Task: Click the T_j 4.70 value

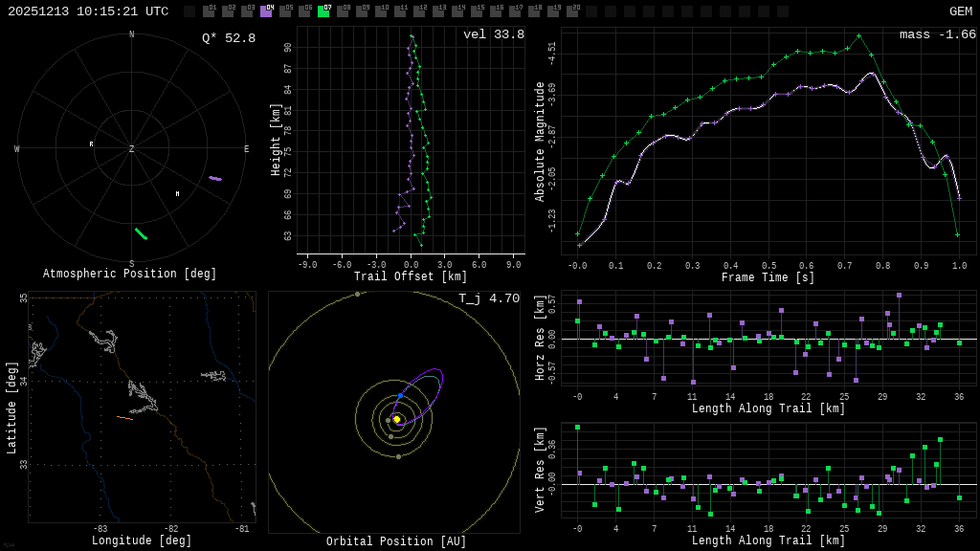Action: tap(488, 298)
